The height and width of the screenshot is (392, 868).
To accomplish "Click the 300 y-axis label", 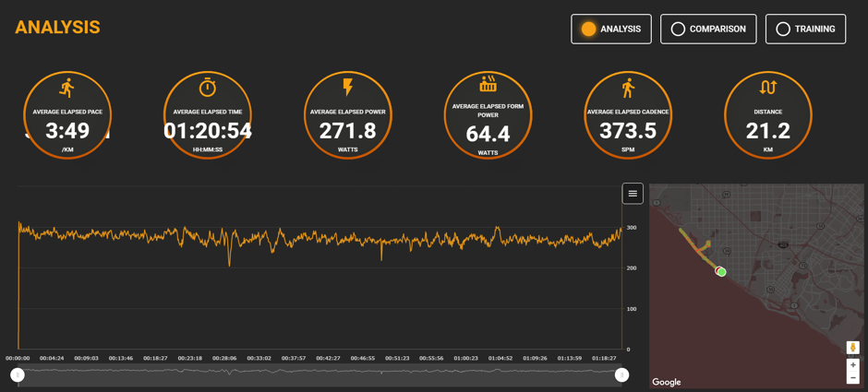I will [x=631, y=228].
